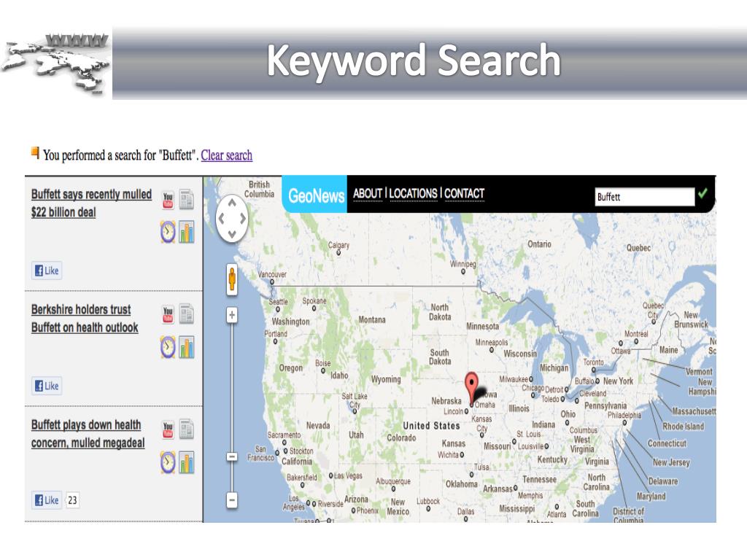Click the "23" like count
Image resolution: width=747 pixels, height=560 pixels.
coord(72,500)
